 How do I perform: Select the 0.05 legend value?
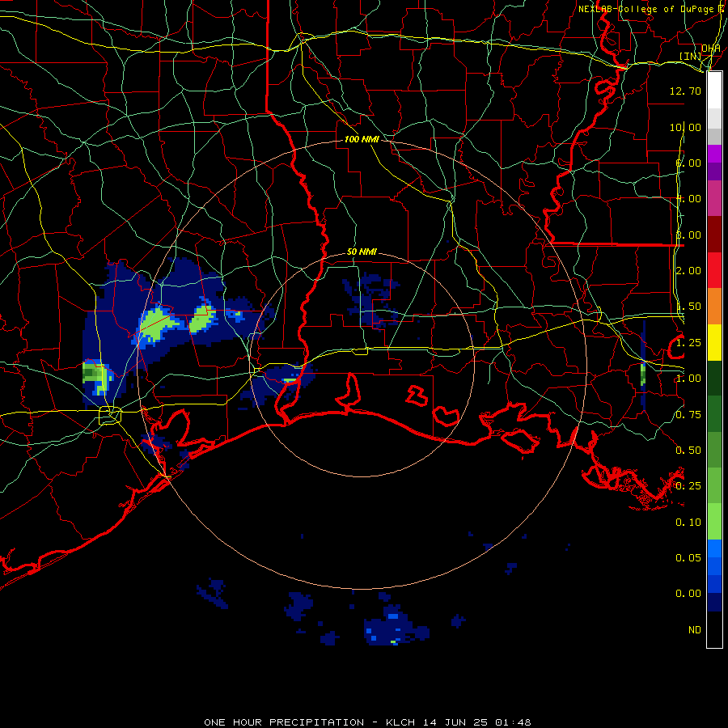coord(688,558)
